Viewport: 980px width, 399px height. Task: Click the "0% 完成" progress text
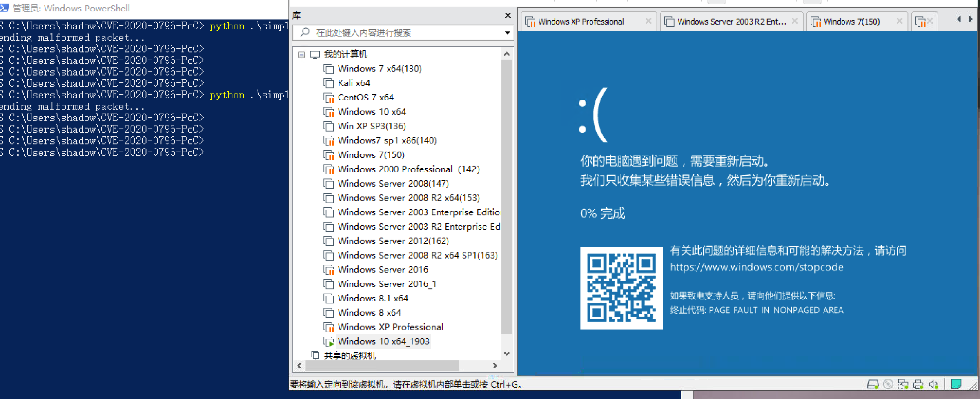point(603,214)
